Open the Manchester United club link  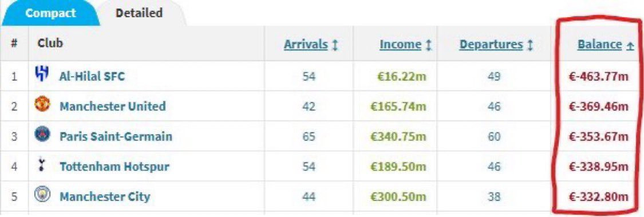(113, 106)
